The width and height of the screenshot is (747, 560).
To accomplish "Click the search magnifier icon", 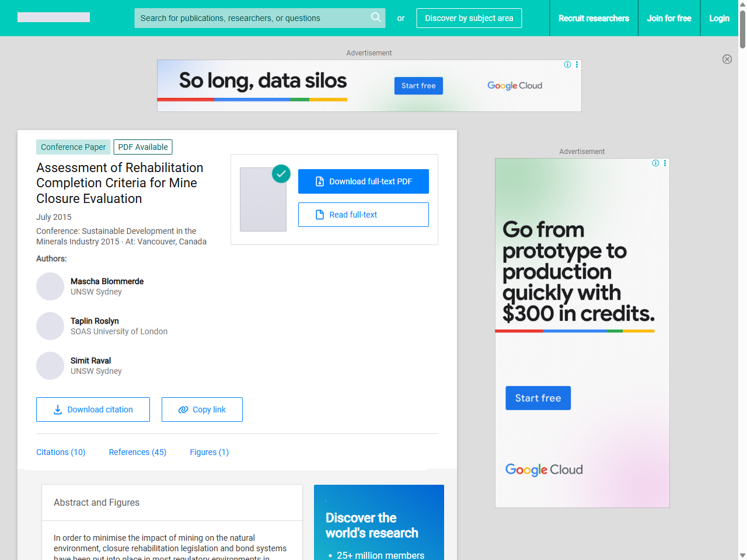I will (x=376, y=17).
